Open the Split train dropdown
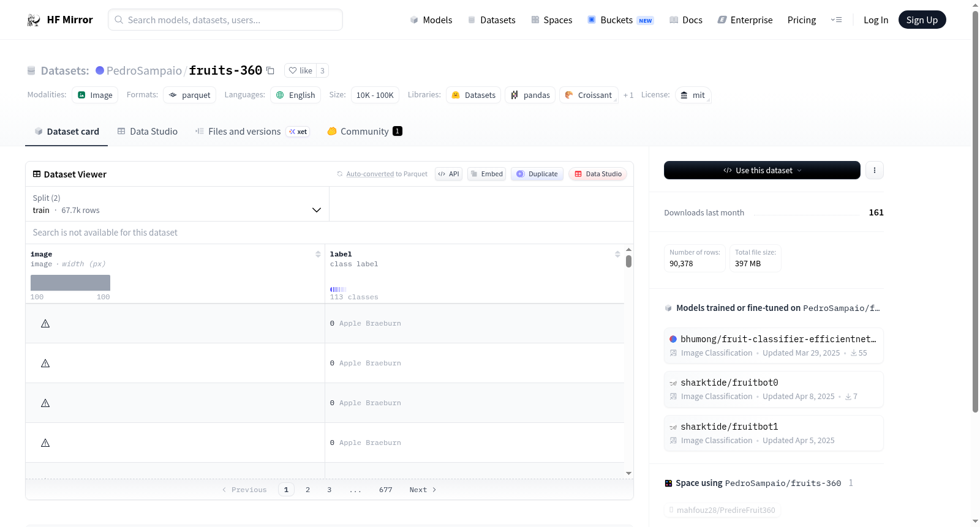This screenshot has height=527, width=980. pyautogui.click(x=177, y=204)
